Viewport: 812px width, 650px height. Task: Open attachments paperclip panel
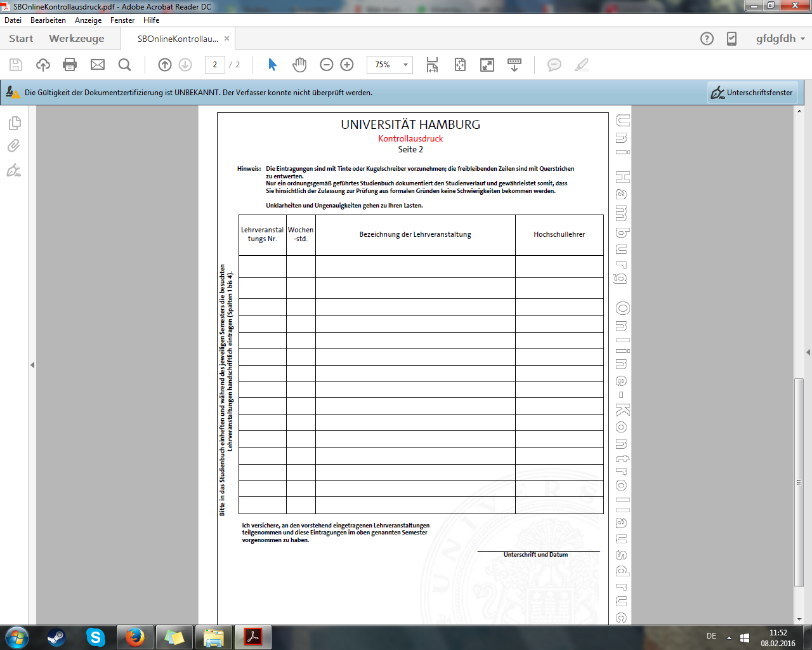pyautogui.click(x=14, y=146)
